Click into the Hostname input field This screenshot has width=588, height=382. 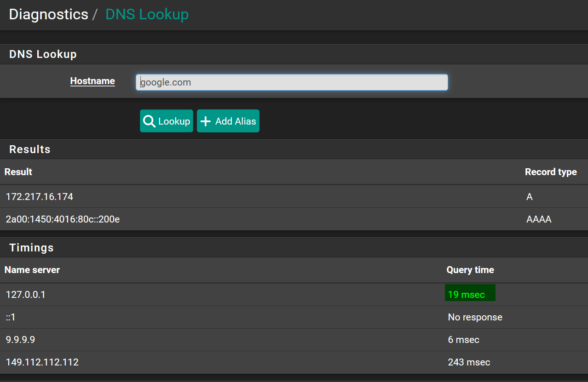coord(292,83)
